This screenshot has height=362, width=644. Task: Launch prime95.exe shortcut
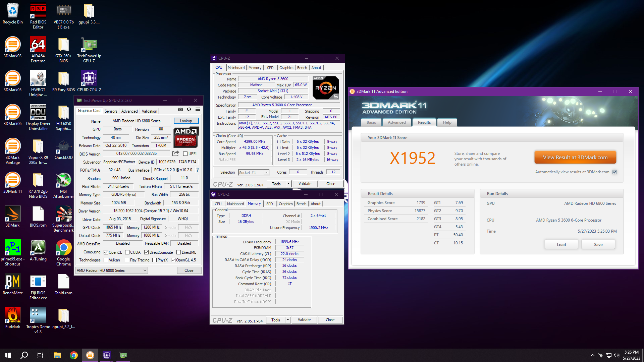tap(13, 253)
